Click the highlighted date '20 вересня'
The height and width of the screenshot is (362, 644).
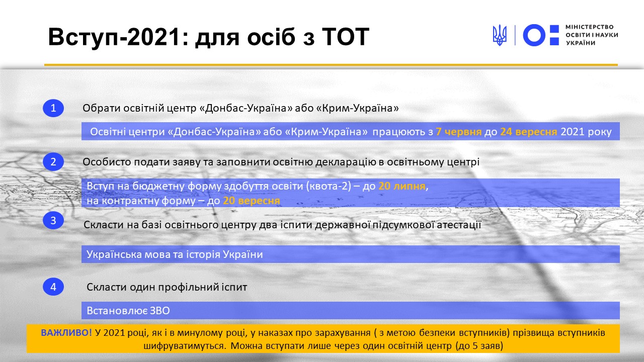pyautogui.click(x=252, y=200)
